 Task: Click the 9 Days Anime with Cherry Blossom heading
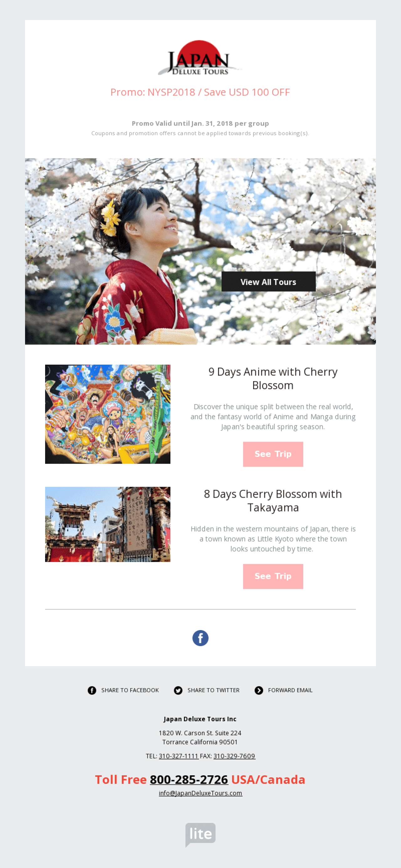pos(273,378)
